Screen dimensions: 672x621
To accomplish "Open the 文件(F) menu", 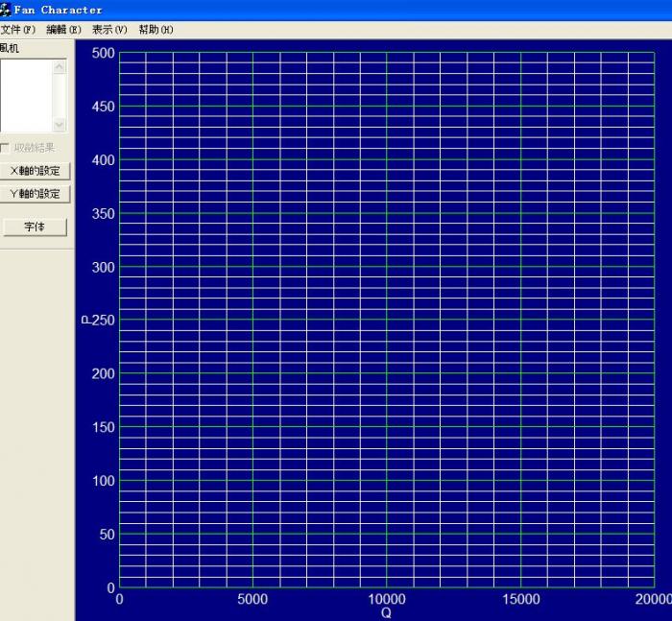I will pos(17,30).
